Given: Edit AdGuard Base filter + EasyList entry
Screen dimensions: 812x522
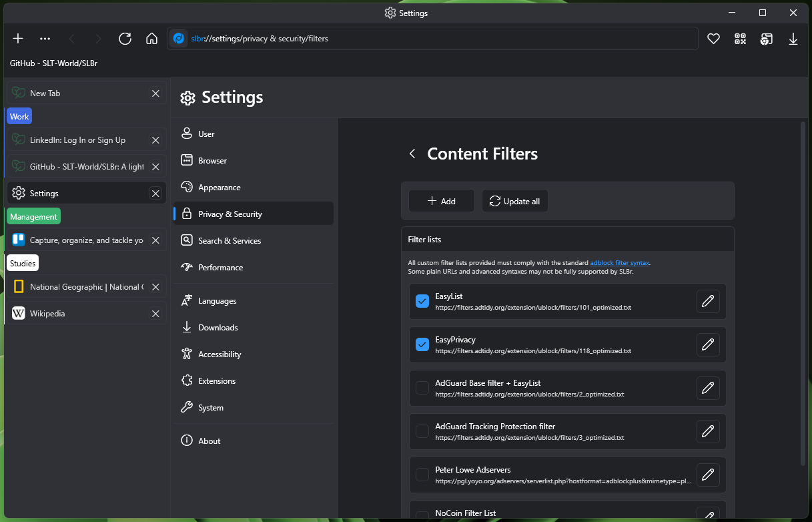Looking at the screenshot, I should [x=708, y=388].
